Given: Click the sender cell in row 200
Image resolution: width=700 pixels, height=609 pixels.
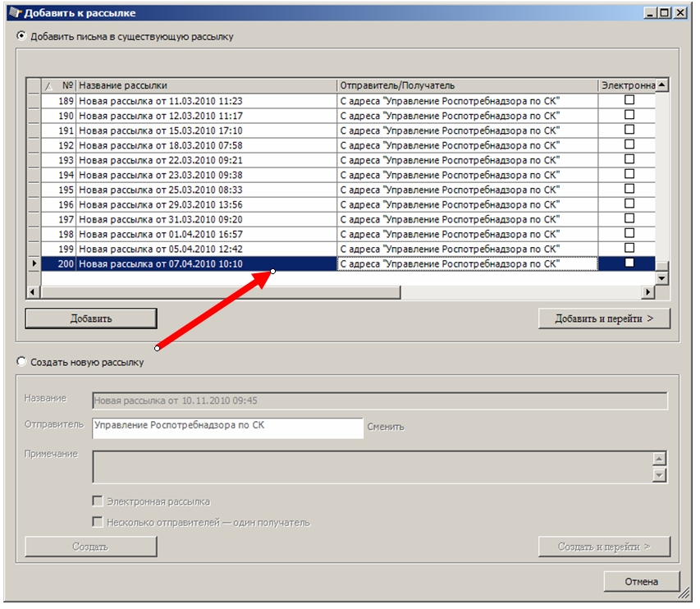Looking at the screenshot, I should [x=468, y=263].
